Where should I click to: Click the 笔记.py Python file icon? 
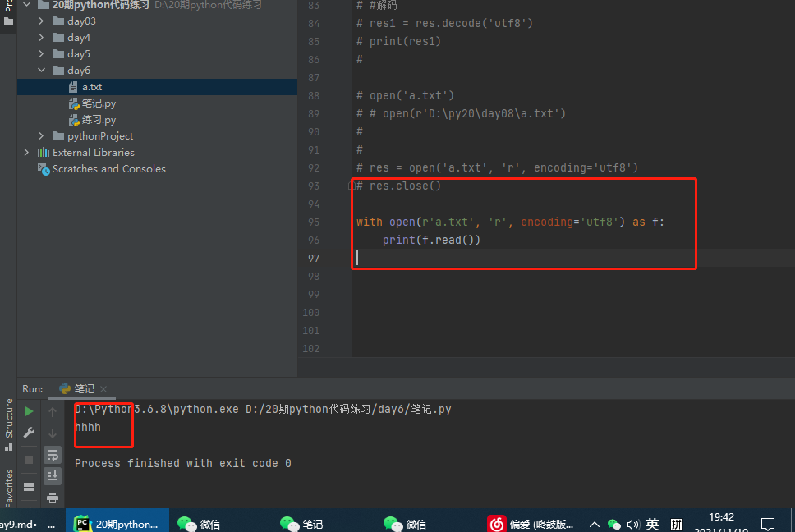coord(74,104)
